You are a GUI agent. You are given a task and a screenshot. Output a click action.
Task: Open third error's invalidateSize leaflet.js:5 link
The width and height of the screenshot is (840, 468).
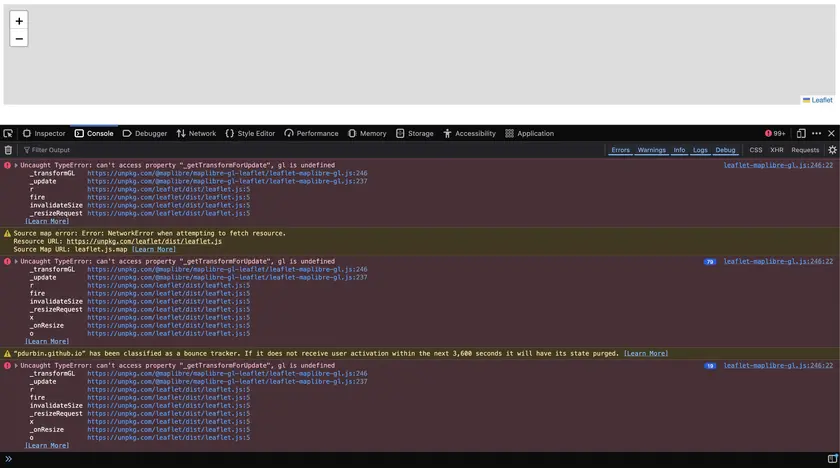click(168, 406)
